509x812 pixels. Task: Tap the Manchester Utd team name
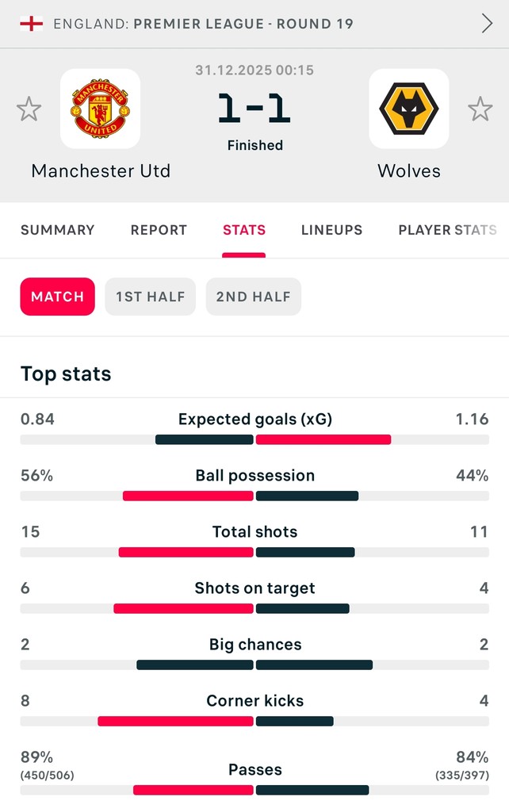tap(101, 170)
